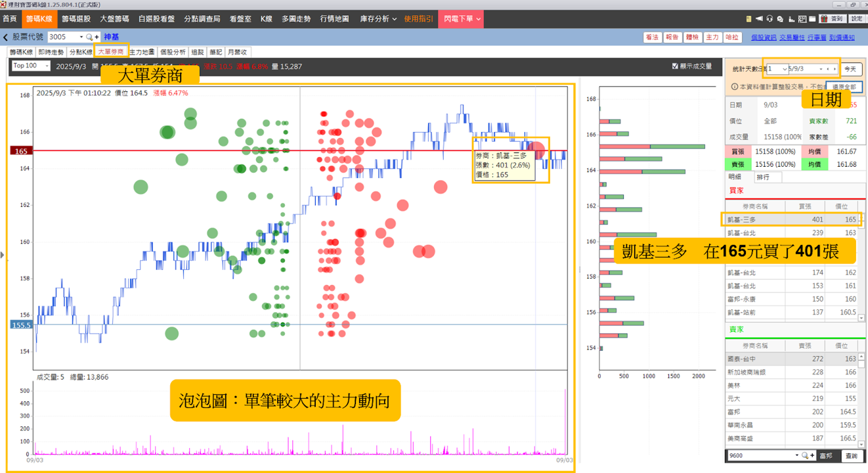The width and height of the screenshot is (868, 473).
Task: Click the 還原全部 button
Action: (x=844, y=87)
